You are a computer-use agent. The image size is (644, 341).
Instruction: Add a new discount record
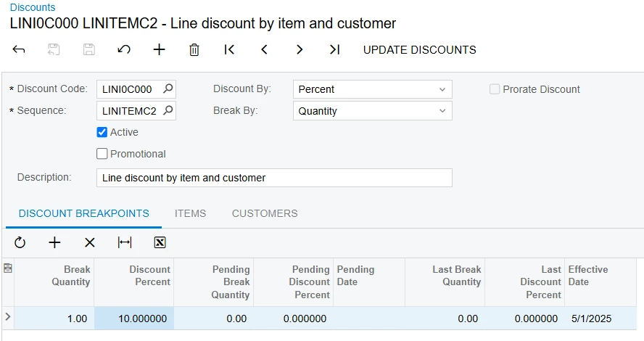[x=160, y=50]
